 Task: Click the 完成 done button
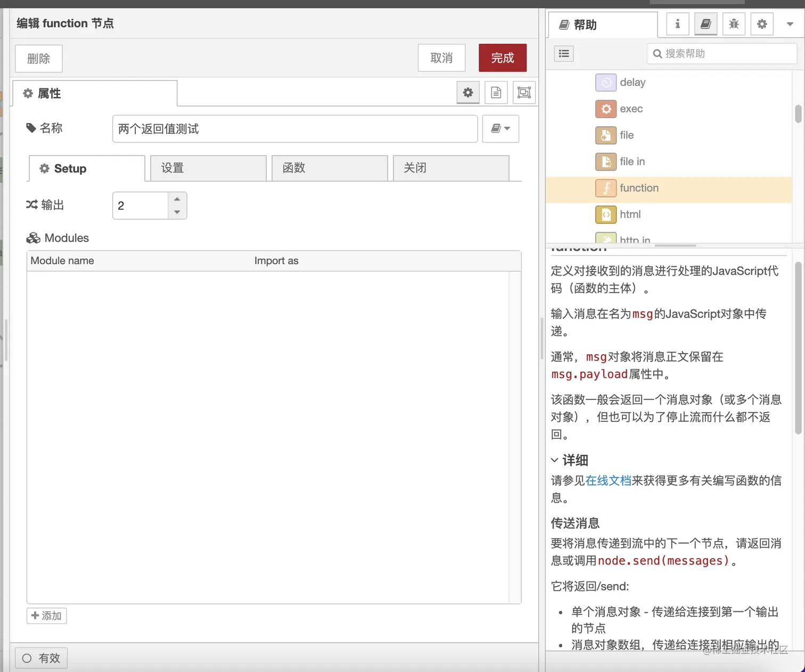point(503,58)
